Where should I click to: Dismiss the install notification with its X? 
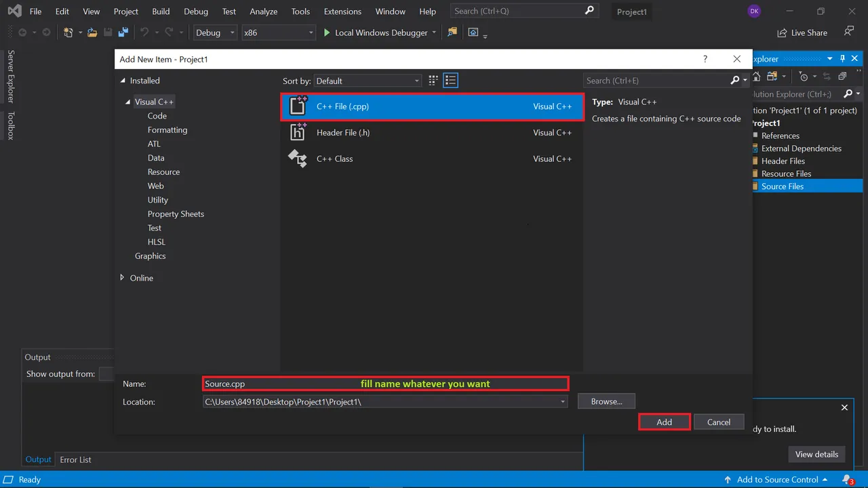[844, 407]
